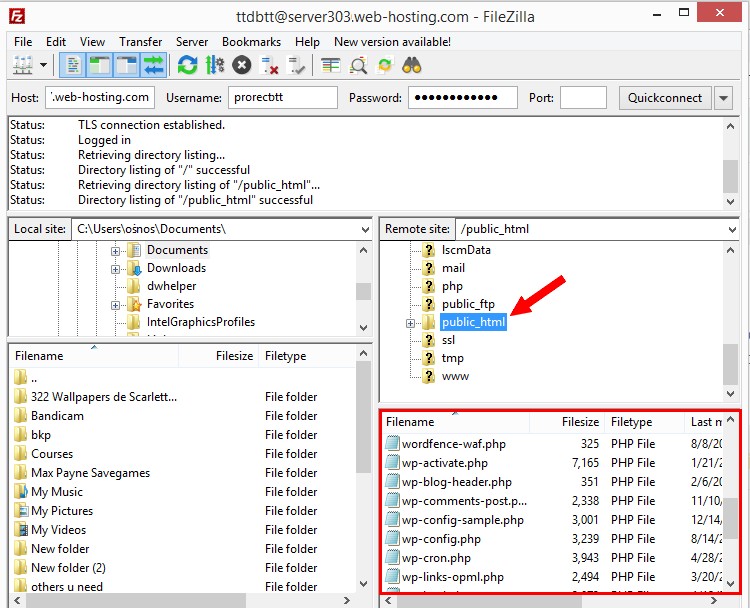Open the View menu

click(x=92, y=42)
